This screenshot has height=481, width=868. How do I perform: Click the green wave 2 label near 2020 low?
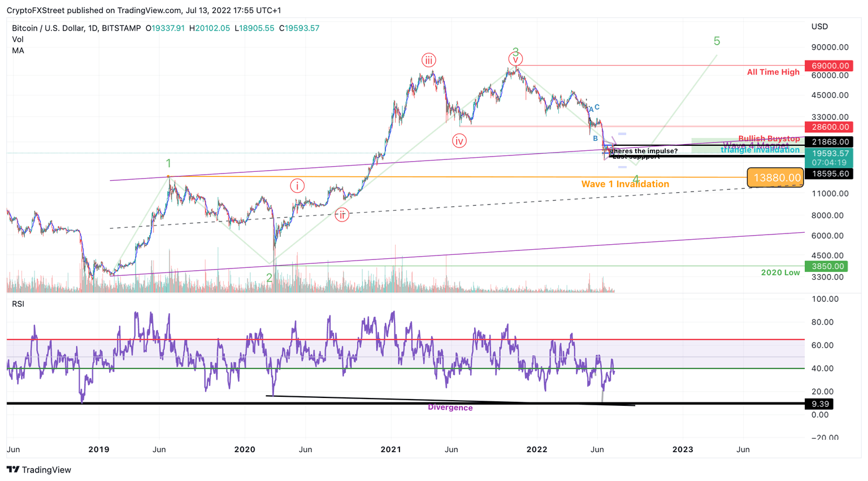[270, 278]
